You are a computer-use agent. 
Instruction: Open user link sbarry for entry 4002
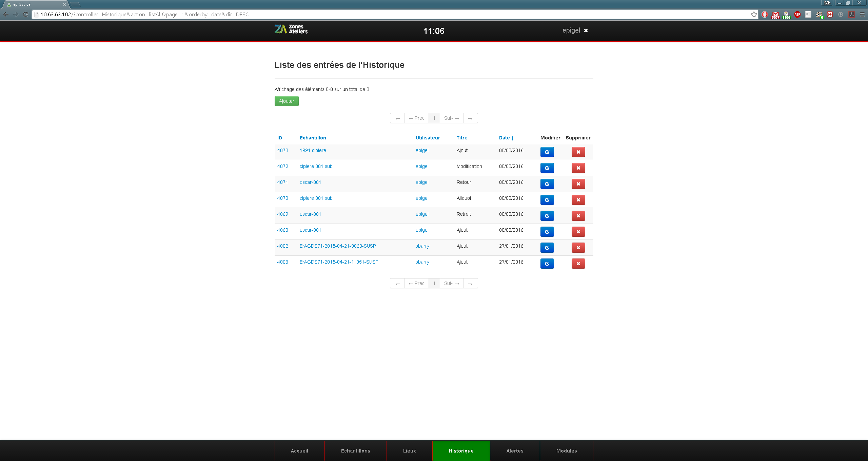point(422,246)
